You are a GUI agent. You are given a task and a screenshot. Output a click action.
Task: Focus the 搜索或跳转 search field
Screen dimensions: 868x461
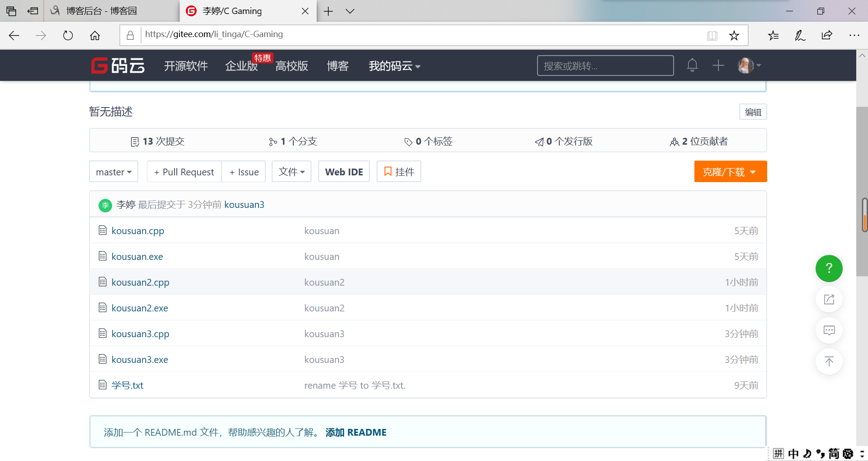(605, 66)
